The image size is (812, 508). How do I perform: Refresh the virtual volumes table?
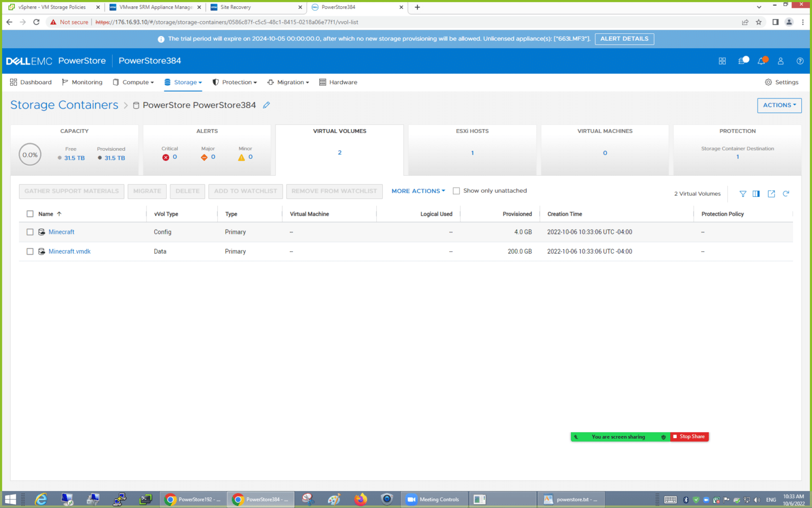pyautogui.click(x=786, y=194)
